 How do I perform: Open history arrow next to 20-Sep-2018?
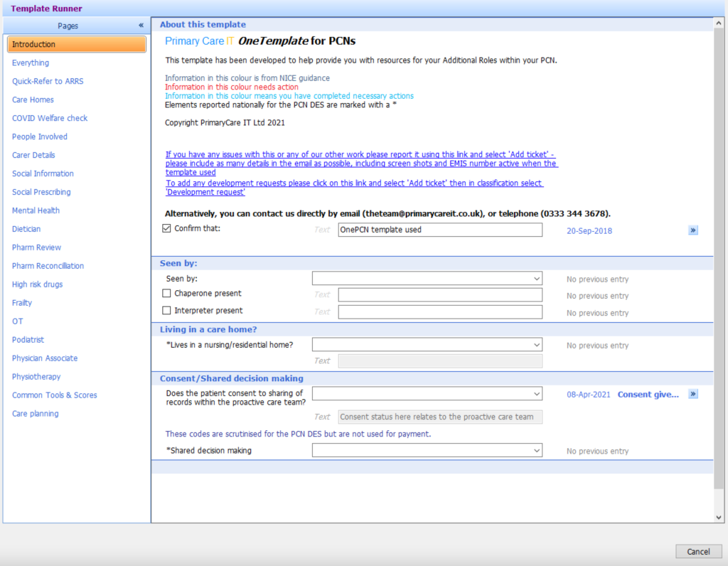[692, 230]
